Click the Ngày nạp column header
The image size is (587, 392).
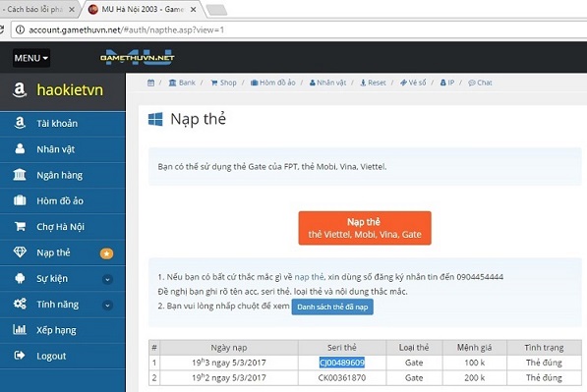229,348
